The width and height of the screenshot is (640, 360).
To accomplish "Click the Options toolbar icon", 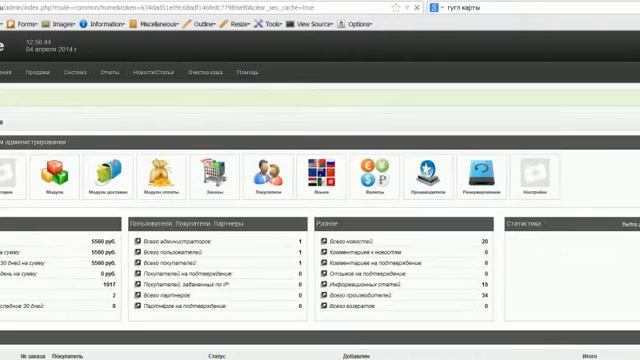I will point(341,24).
